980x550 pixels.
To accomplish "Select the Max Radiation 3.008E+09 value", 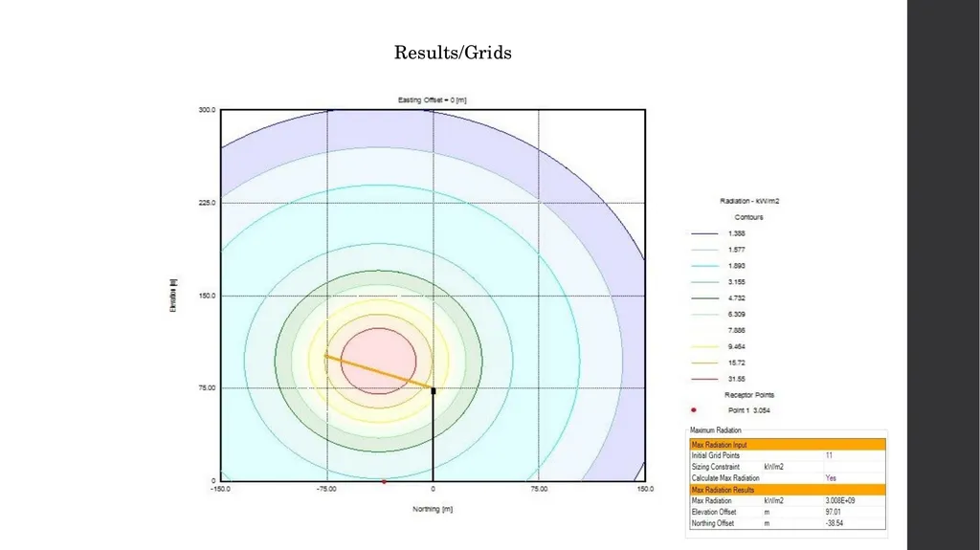I will 840,500.
